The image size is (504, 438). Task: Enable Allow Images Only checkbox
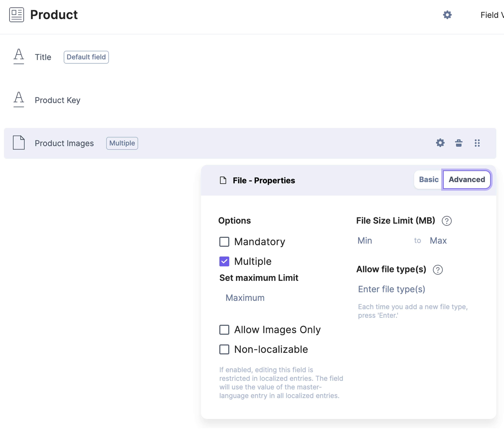[x=224, y=330]
